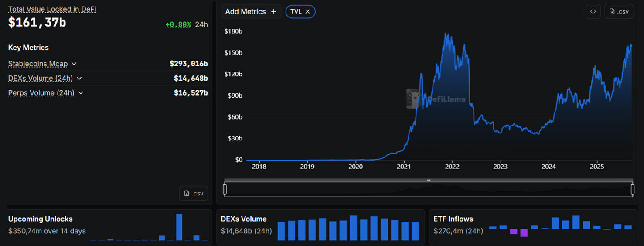
Task: Download key metrics .csv in left panel
Action: point(194,193)
